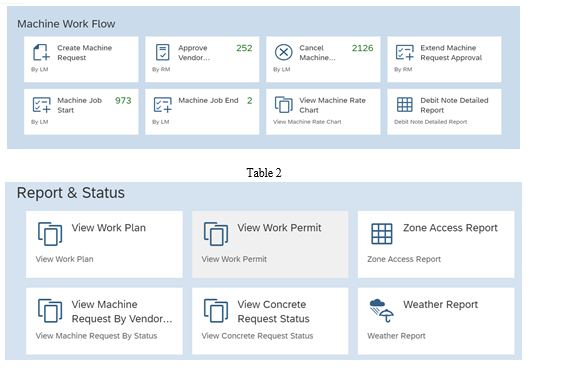Click the Zone Access Report table icon

pos(382,234)
